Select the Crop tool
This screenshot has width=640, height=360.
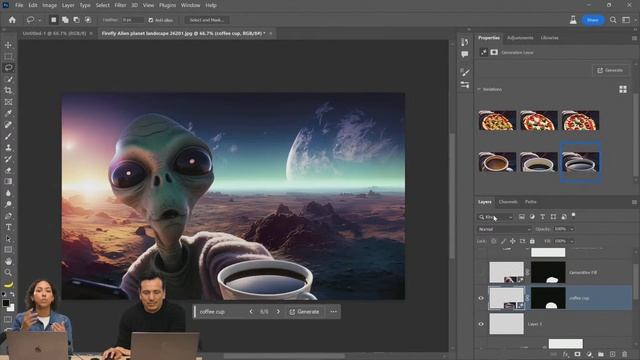click(x=8, y=91)
